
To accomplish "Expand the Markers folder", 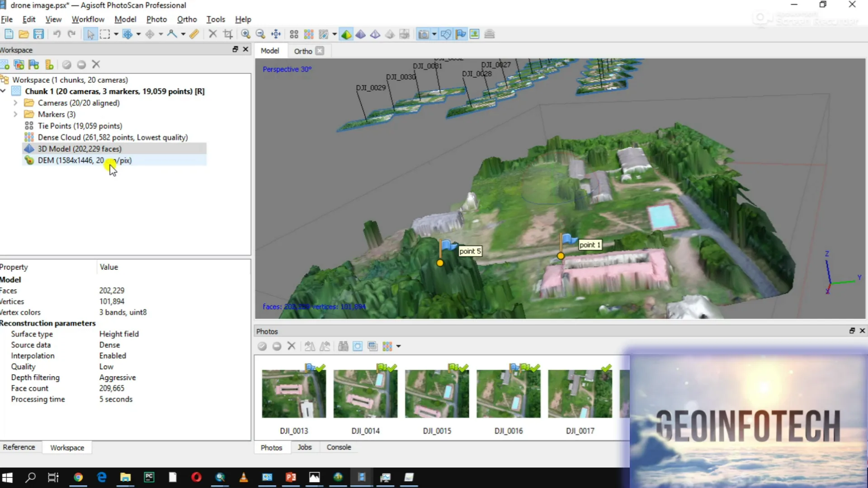I will coord(15,114).
